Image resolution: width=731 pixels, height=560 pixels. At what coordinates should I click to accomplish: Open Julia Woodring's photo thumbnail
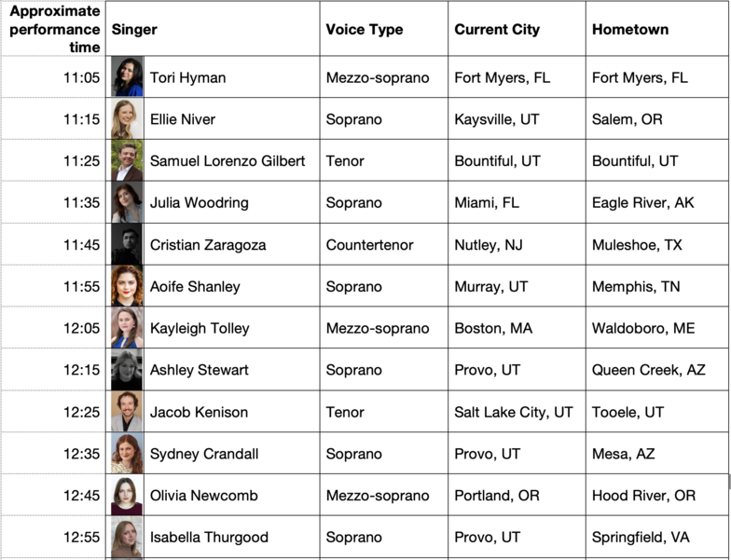[127, 202]
